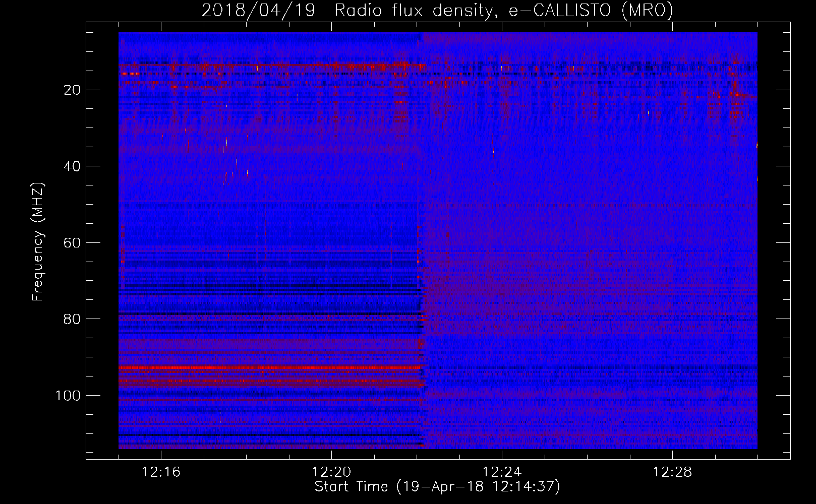Click the "12:16" time tick label

tap(161, 472)
